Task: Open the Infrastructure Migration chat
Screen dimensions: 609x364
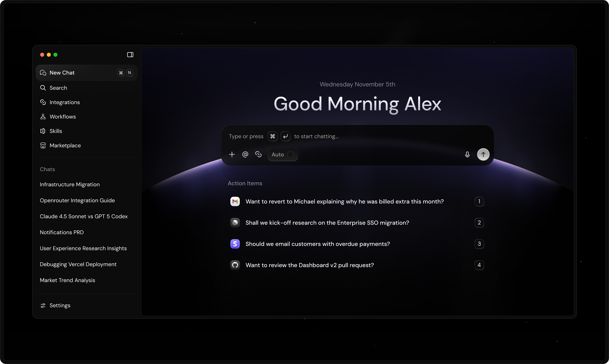Action: coord(70,184)
